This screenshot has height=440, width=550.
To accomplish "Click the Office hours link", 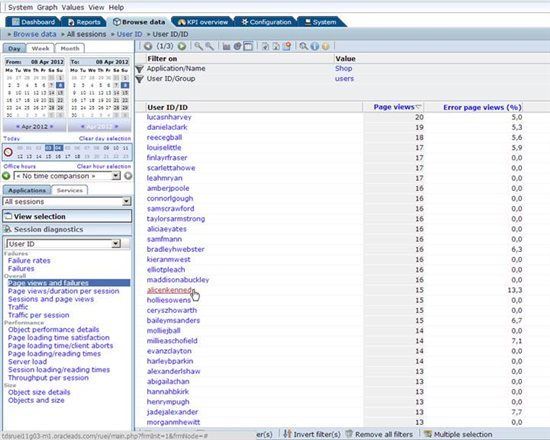I will (20, 166).
